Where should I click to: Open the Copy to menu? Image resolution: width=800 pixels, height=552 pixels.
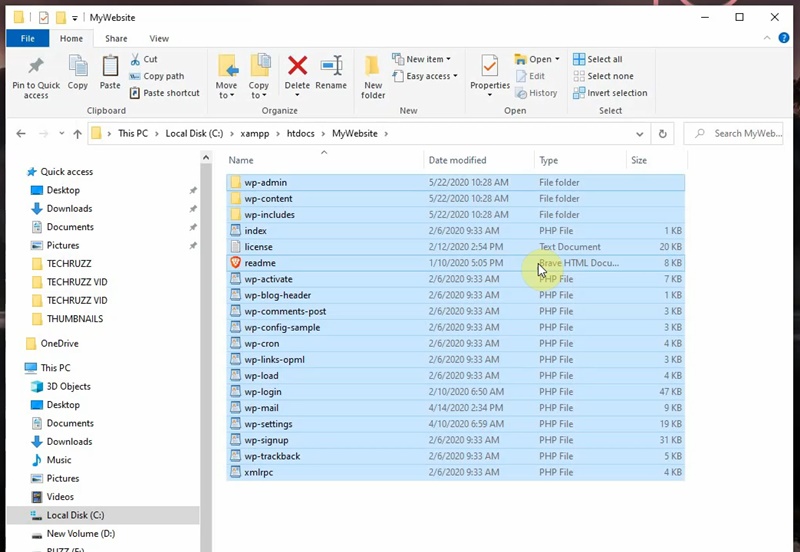[259, 77]
